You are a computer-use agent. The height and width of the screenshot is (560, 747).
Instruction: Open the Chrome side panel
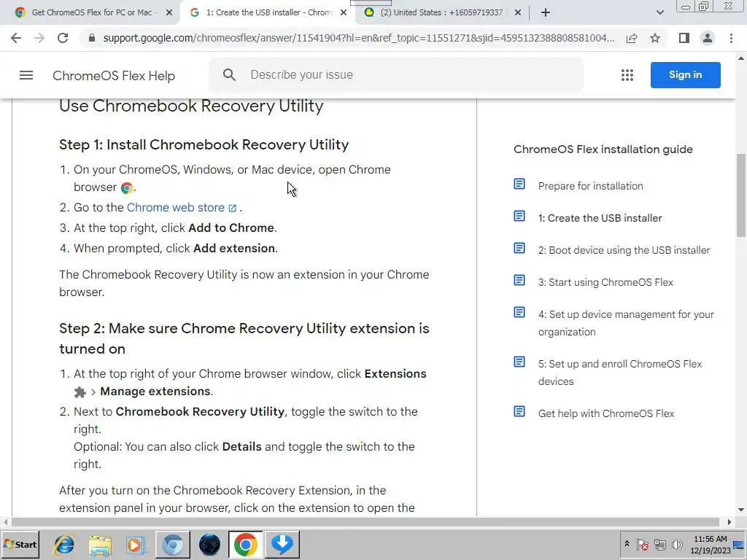point(684,38)
